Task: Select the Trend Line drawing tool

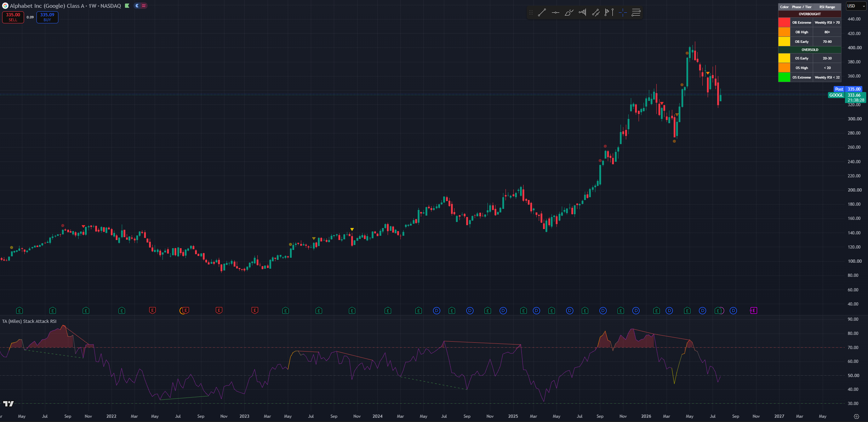Action: pyautogui.click(x=542, y=13)
